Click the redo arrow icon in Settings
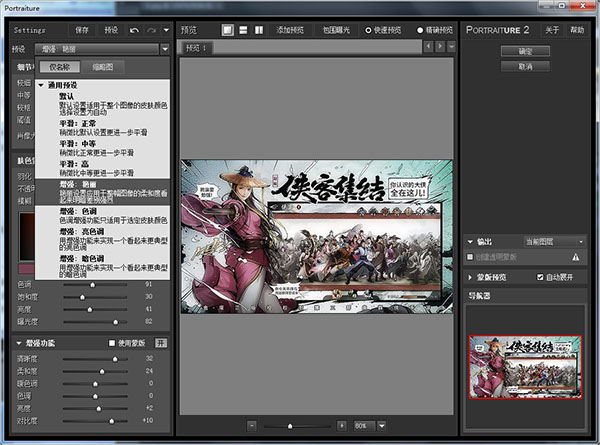The image size is (600, 445). pos(152,30)
